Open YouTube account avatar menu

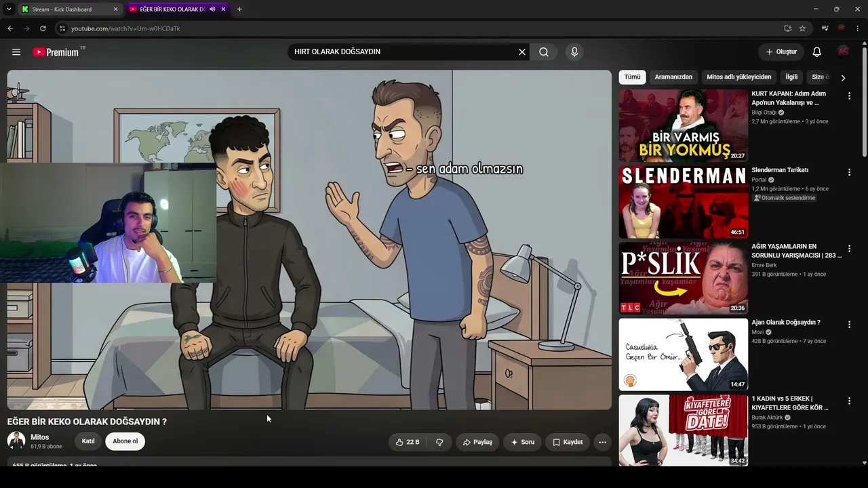coord(843,52)
